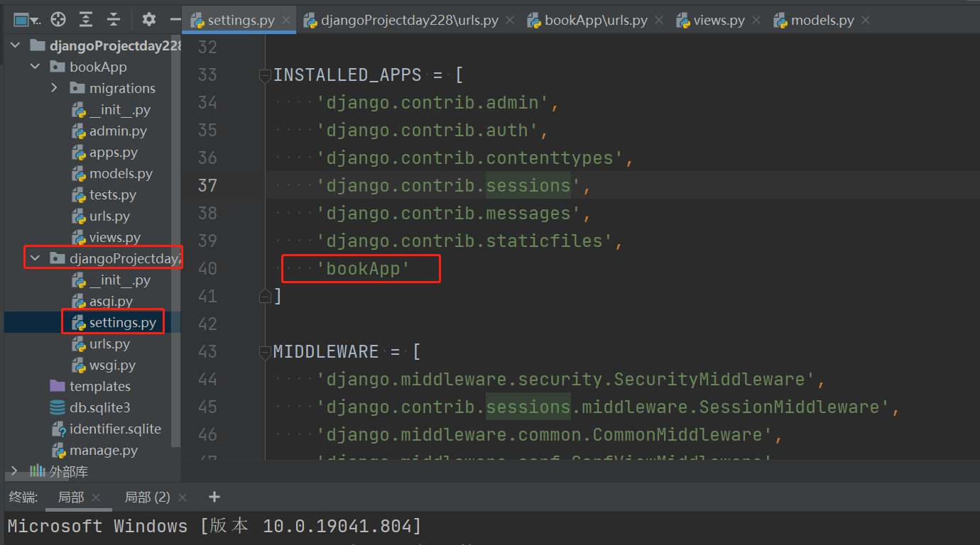Select wsgi.py in project tree
This screenshot has height=545, width=980.
112,365
